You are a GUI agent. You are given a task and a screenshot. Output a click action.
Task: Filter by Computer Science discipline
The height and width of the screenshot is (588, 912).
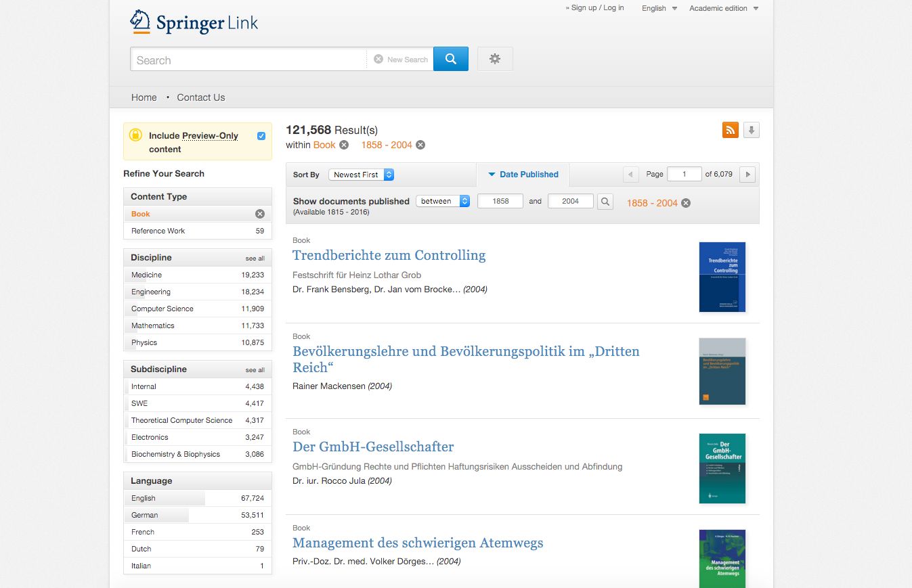198,309
